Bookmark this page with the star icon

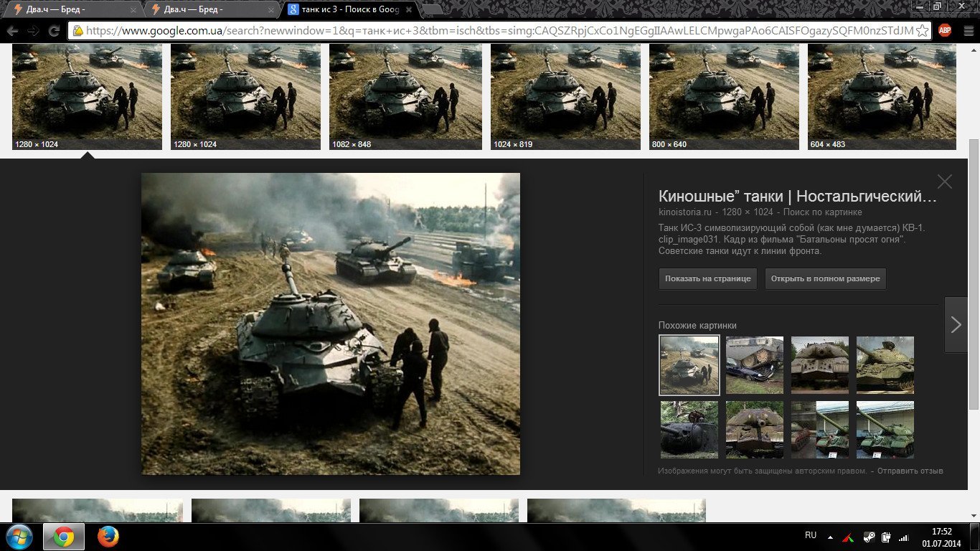click(x=923, y=31)
